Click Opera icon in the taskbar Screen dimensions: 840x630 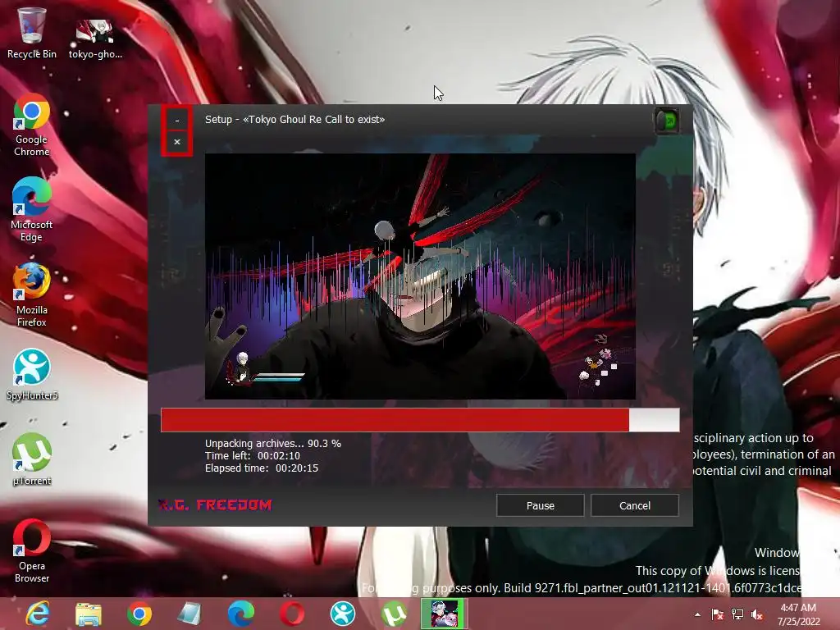(292, 614)
